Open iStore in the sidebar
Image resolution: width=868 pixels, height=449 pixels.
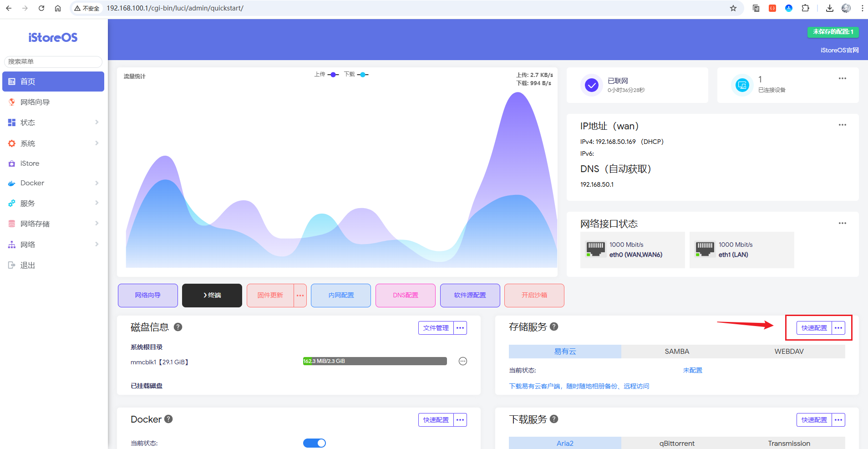(53, 163)
